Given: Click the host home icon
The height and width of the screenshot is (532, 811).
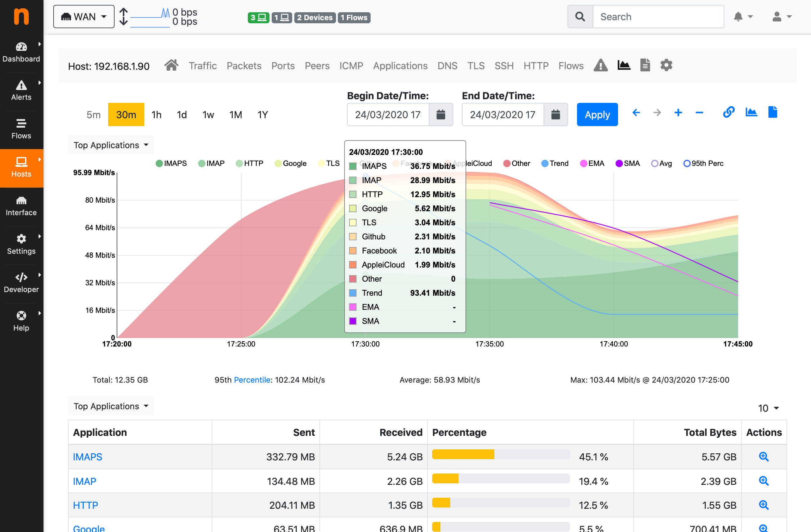Looking at the screenshot, I should [x=171, y=66].
